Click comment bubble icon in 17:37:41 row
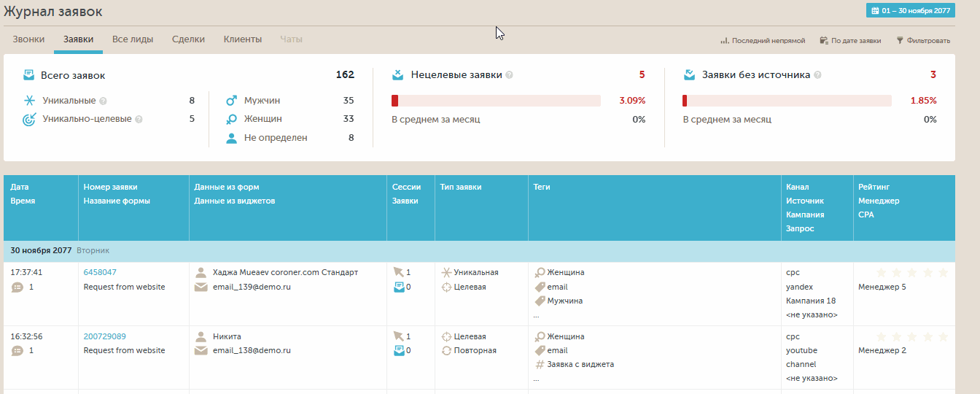The width and height of the screenshot is (980, 394). point(17,287)
